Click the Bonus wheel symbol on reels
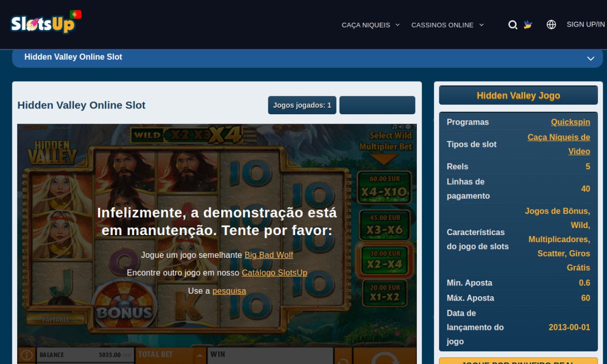Image resolution: width=607 pixels, height=364 pixels. [x=124, y=304]
